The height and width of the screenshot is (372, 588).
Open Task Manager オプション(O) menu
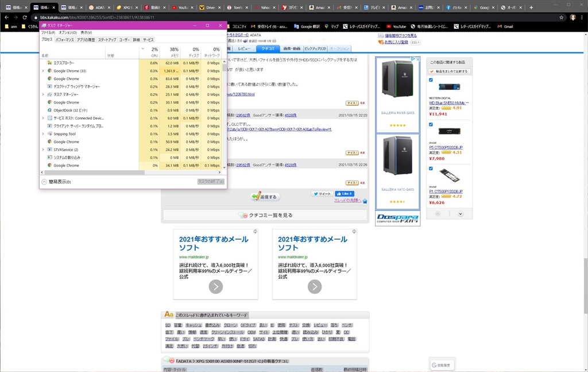click(68, 33)
